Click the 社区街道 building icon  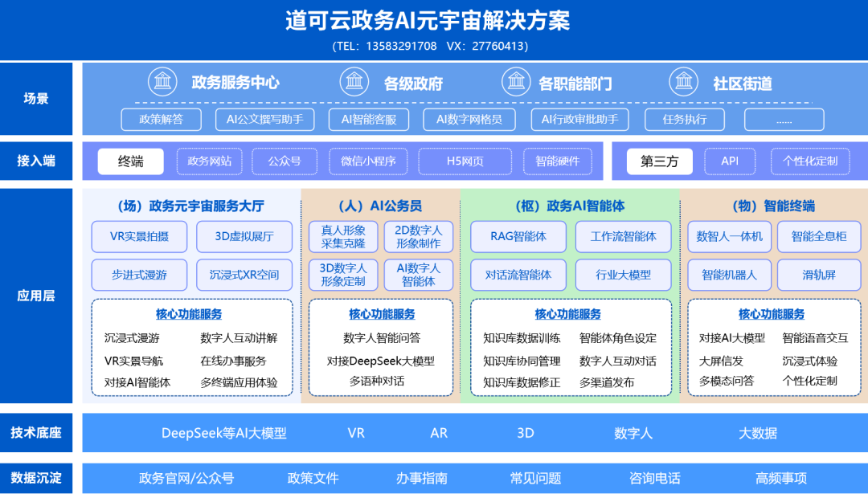(x=684, y=82)
